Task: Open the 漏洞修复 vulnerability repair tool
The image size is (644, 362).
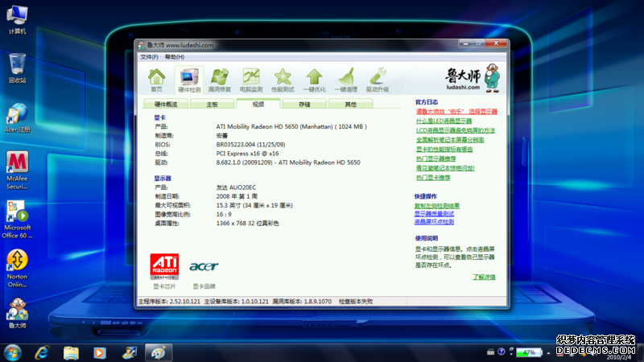Action: 220,80
